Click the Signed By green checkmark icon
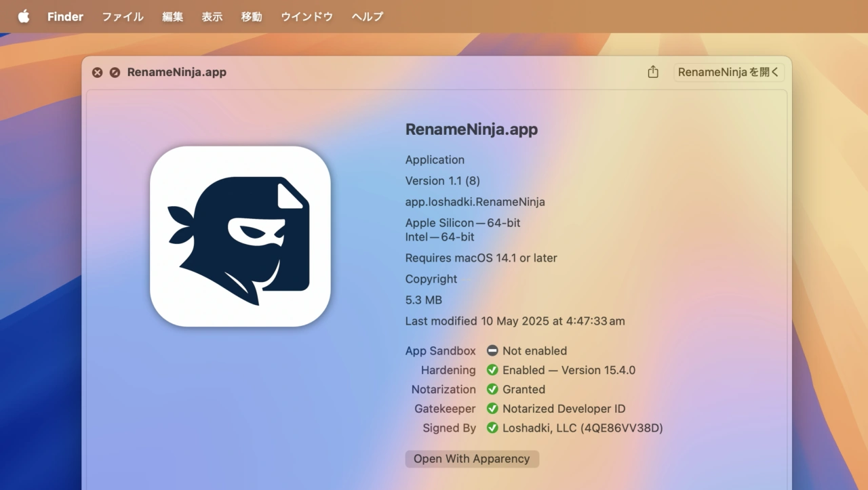Viewport: 868px width, 490px height. tap(492, 428)
